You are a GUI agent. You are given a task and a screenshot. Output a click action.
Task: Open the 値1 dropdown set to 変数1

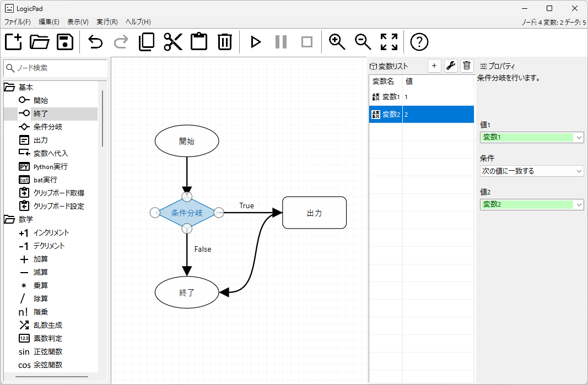(531, 137)
